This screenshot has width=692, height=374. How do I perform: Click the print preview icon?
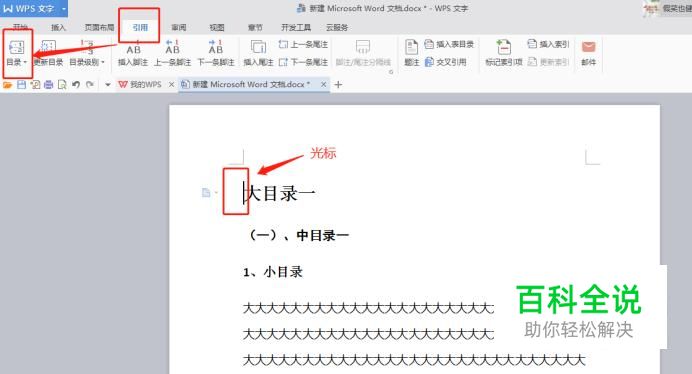coord(62,85)
